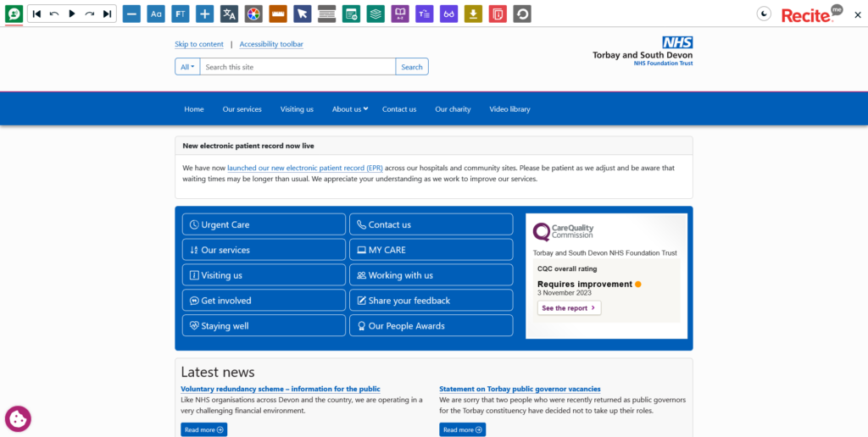The height and width of the screenshot is (437, 868).
Task: Skip forward to the next paragraph in playback
Action: (108, 14)
